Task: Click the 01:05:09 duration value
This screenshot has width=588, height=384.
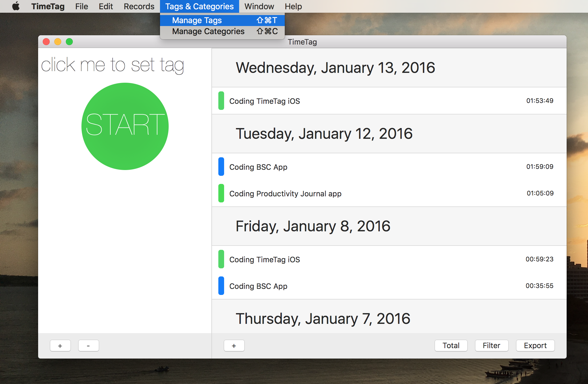Action: pos(540,193)
